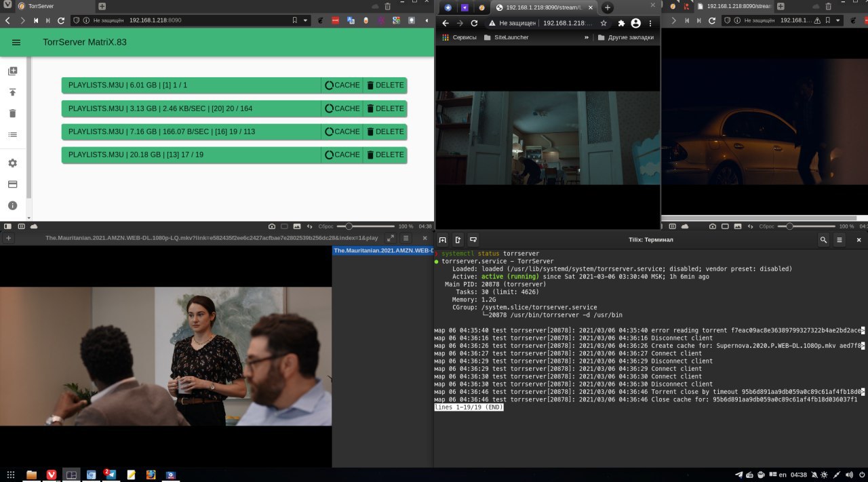Click DELETE on the 6.01 GB playlist row
Screen dimensions: 868x482
(x=385, y=85)
